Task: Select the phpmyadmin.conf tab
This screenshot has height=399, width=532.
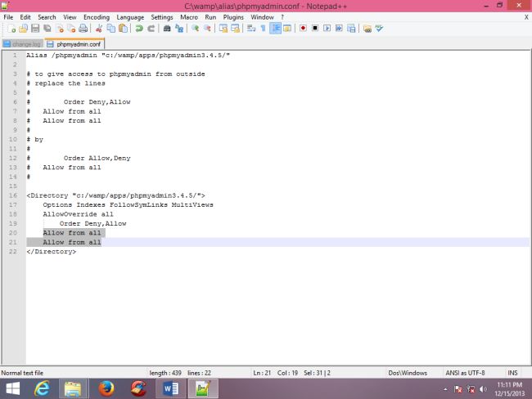Action: click(x=74, y=44)
